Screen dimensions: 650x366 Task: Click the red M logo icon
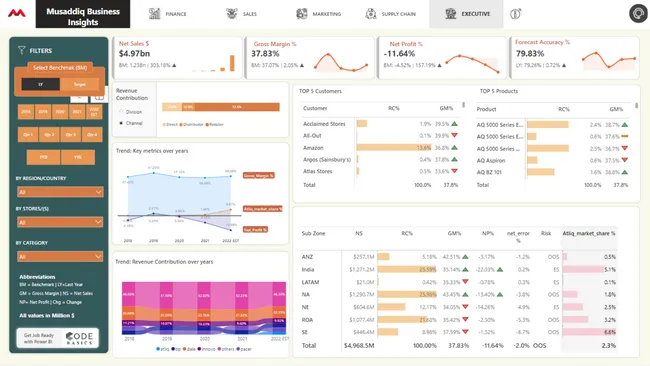point(17,13)
